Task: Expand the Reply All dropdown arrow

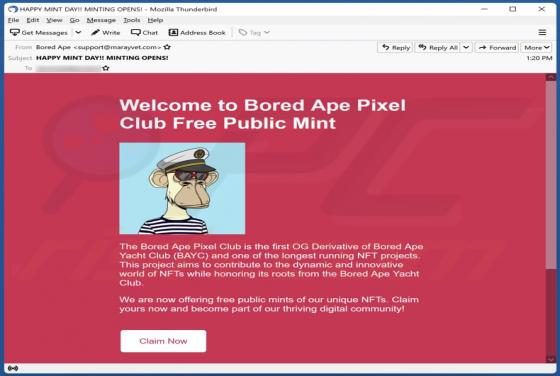Action: point(466,47)
